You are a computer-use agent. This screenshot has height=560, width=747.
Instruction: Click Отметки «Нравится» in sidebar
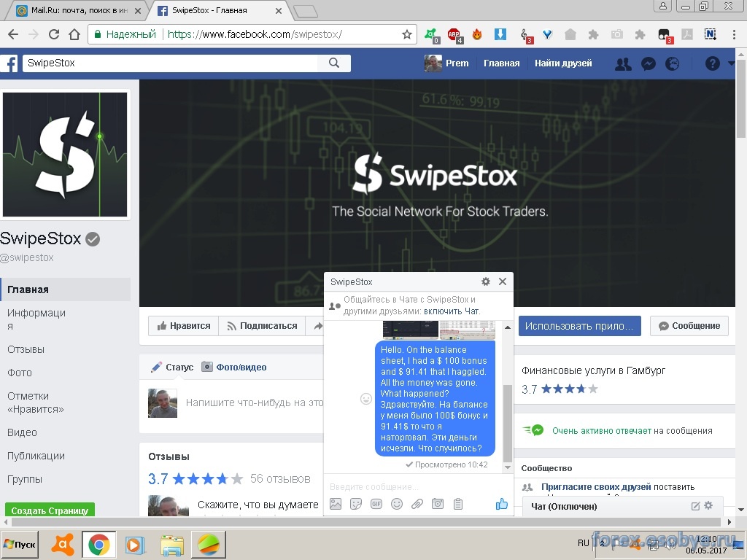click(x=36, y=402)
